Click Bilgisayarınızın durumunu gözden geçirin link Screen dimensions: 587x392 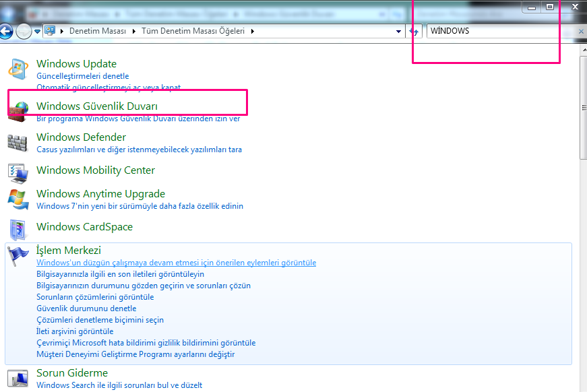pos(144,286)
